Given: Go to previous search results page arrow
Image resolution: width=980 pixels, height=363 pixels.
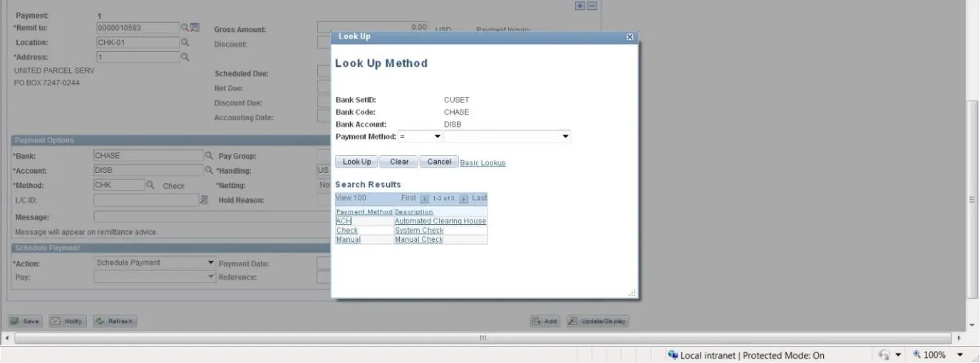Looking at the screenshot, I should [424, 199].
